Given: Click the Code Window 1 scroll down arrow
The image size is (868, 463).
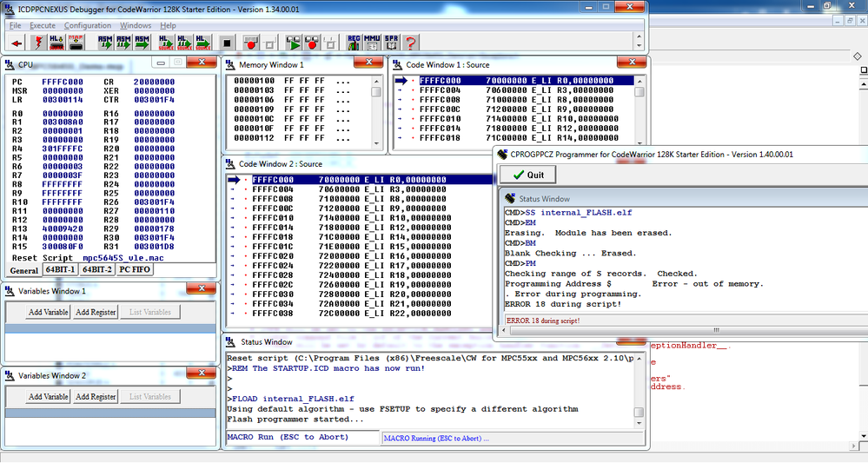Looking at the screenshot, I should 640,142.
